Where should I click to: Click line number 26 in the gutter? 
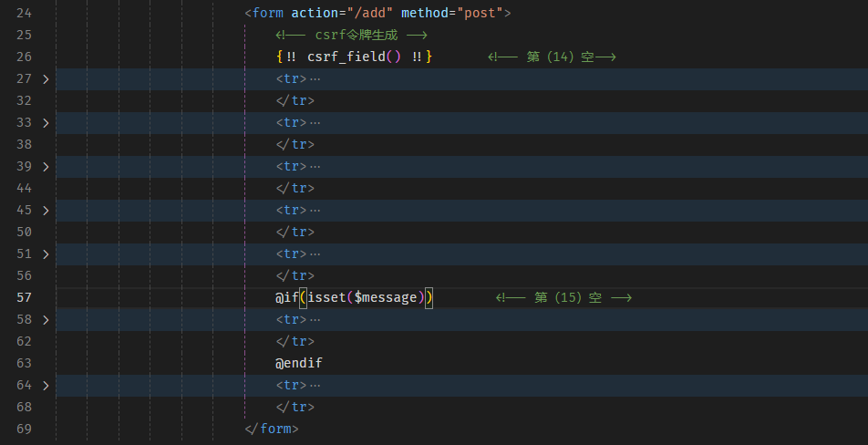click(24, 57)
